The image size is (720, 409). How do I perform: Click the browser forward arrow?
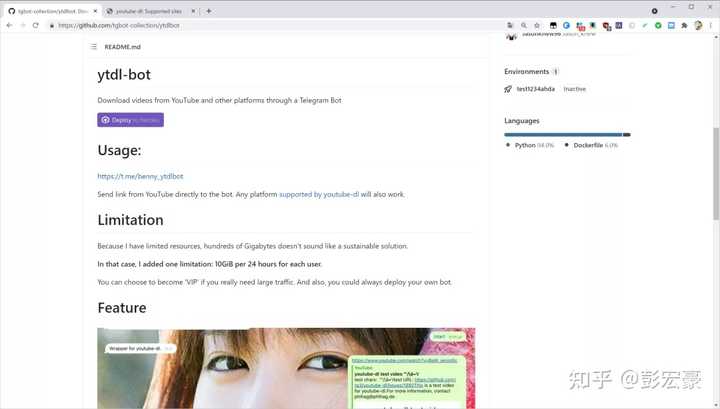[x=22, y=25]
